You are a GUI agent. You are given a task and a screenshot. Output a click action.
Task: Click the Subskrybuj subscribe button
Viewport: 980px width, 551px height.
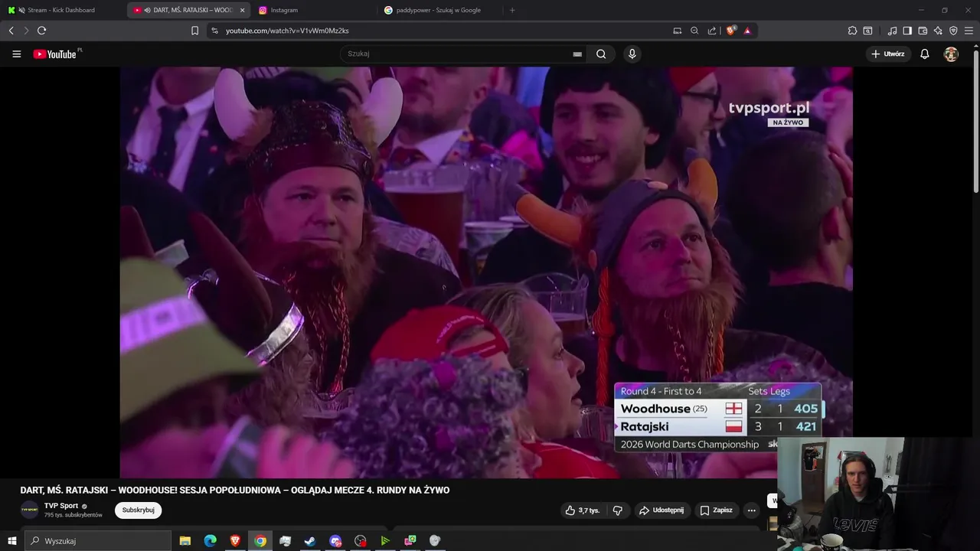coord(139,510)
